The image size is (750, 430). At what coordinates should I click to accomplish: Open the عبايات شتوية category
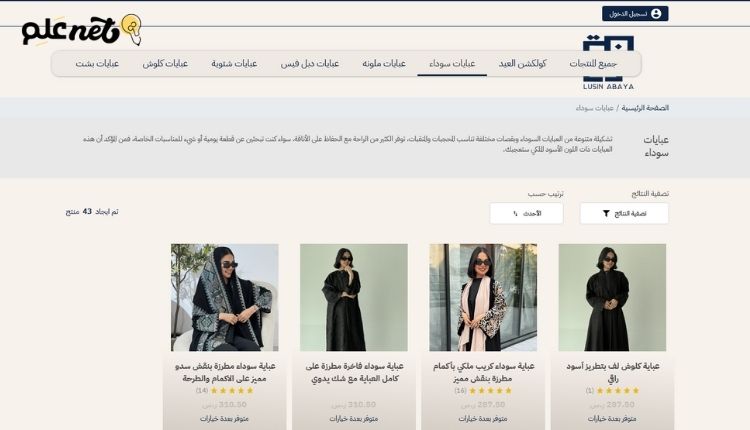(234, 63)
